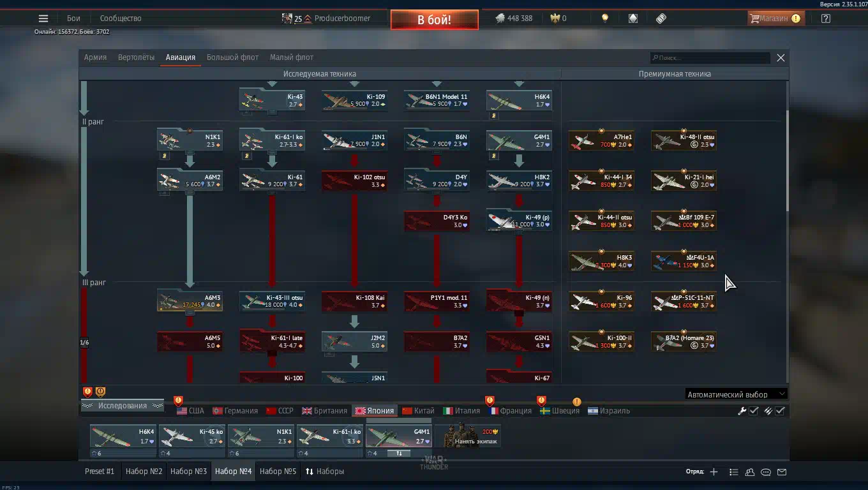Open the Наборы presets list

point(324,471)
